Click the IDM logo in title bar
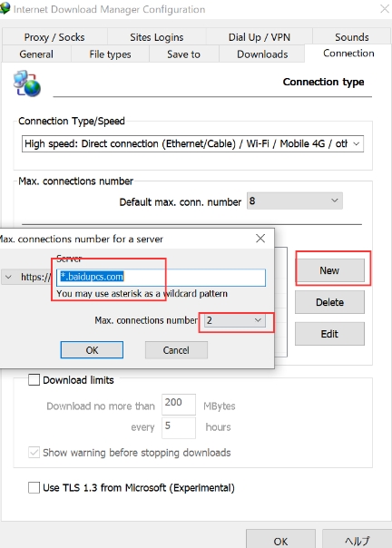Screen dimensions: 392x548 click(x=5, y=8)
